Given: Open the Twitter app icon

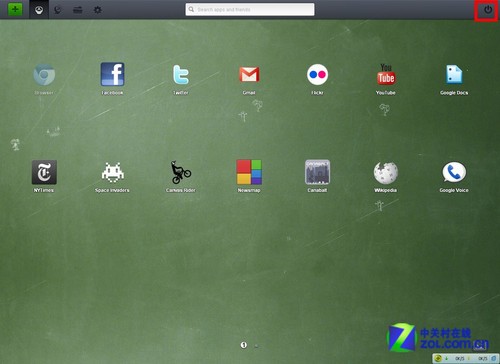Looking at the screenshot, I should [181, 75].
